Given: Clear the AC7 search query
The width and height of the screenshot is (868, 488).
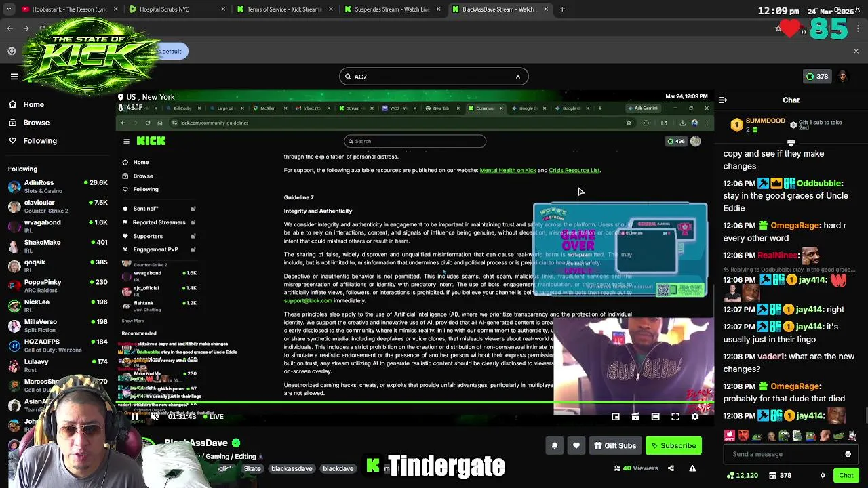Looking at the screenshot, I should coord(518,77).
